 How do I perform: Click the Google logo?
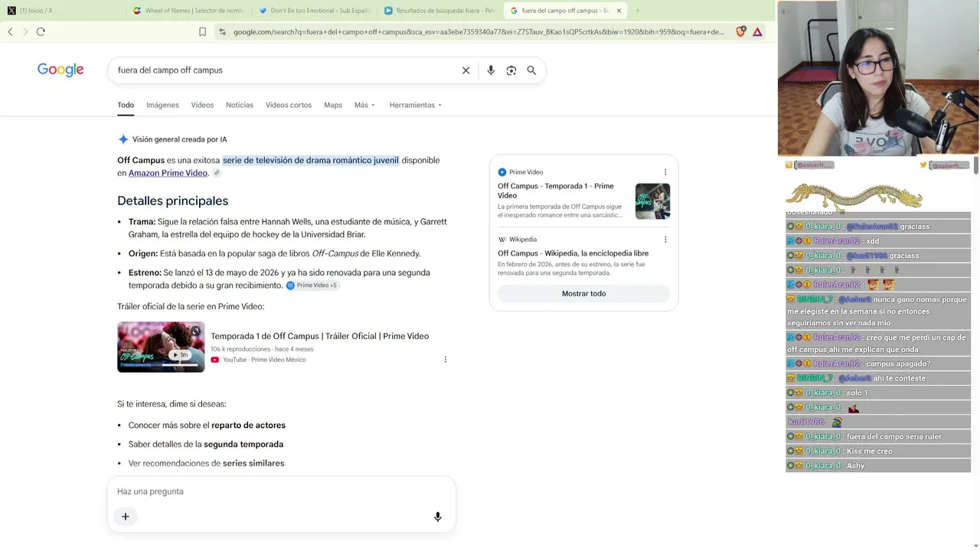[60, 70]
